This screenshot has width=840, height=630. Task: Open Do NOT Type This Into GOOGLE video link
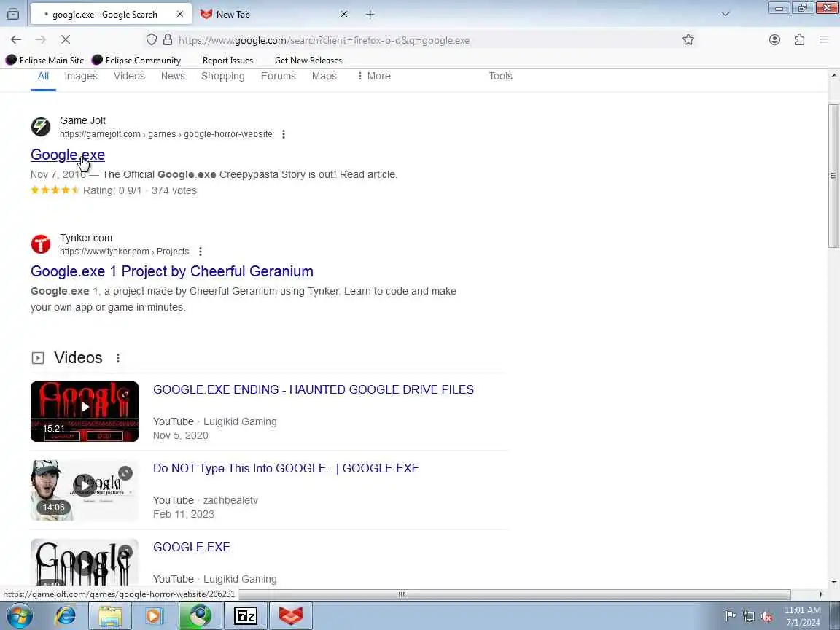click(286, 468)
